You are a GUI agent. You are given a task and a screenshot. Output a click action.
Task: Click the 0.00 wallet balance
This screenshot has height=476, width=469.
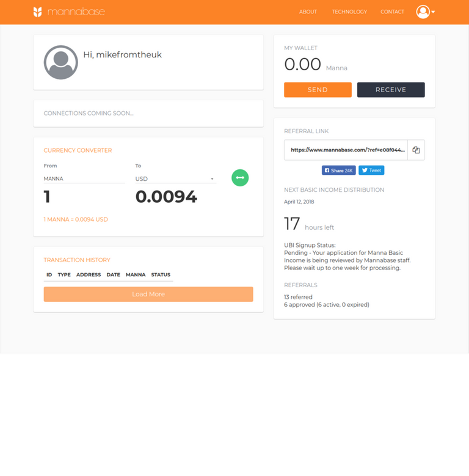(302, 64)
